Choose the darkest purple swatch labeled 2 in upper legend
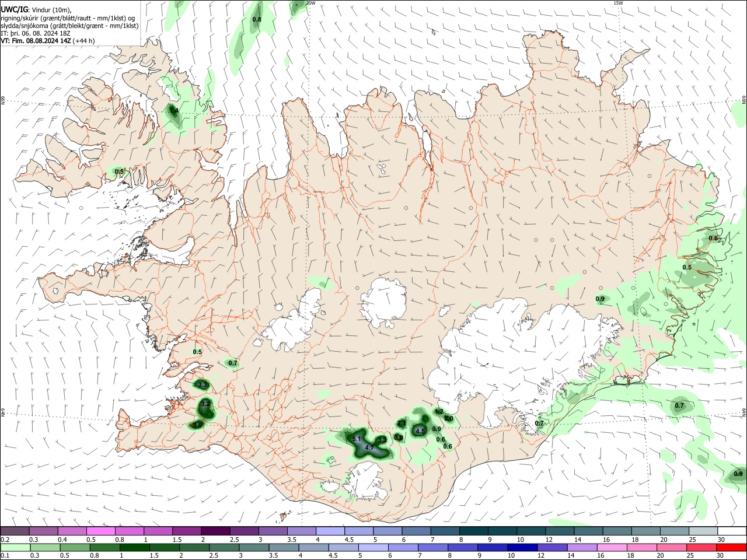This screenshot has width=747, height=560. pos(215,531)
